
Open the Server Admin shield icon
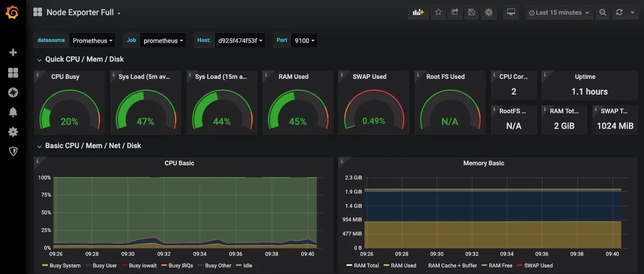[x=13, y=152]
